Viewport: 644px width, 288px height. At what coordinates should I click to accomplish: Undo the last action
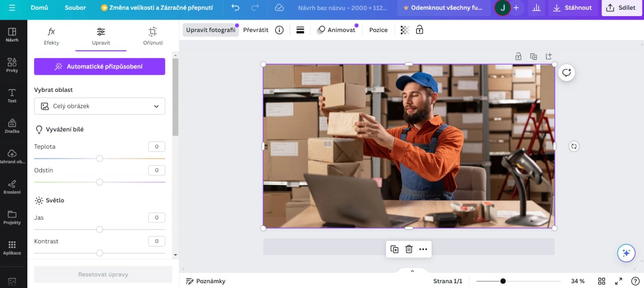click(235, 8)
